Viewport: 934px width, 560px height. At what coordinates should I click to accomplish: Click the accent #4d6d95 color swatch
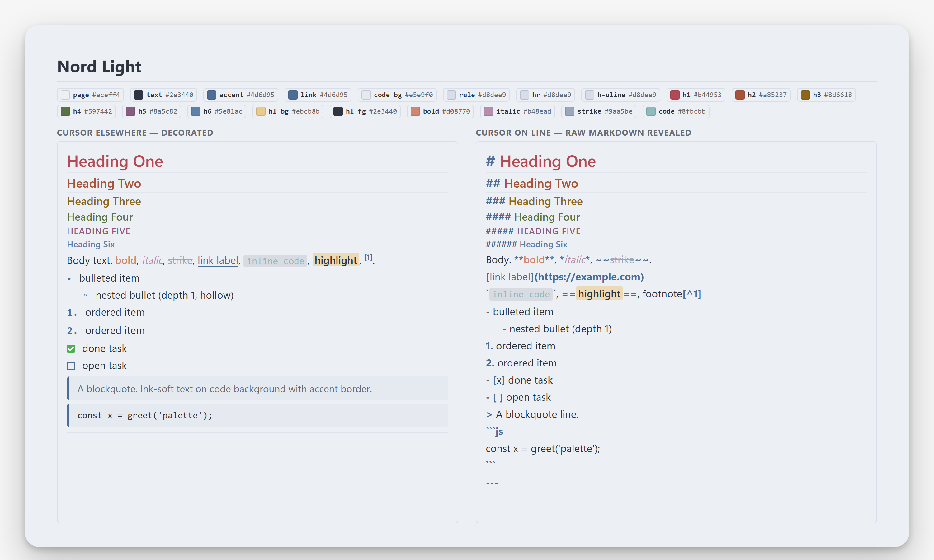(241, 95)
